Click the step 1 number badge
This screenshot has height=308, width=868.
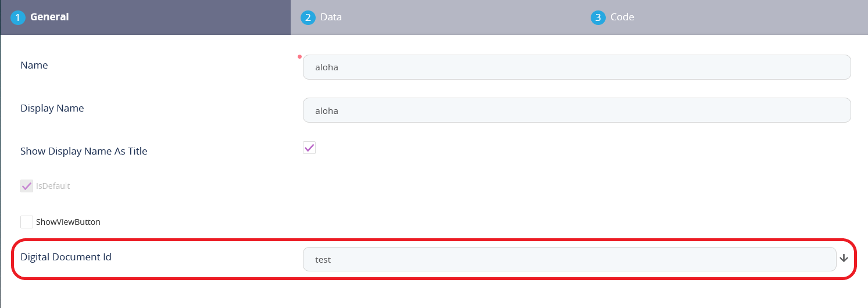coord(18,17)
